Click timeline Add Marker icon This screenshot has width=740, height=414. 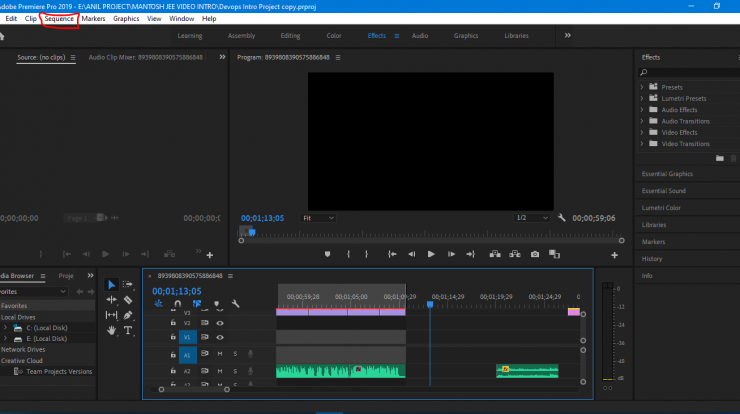(217, 304)
